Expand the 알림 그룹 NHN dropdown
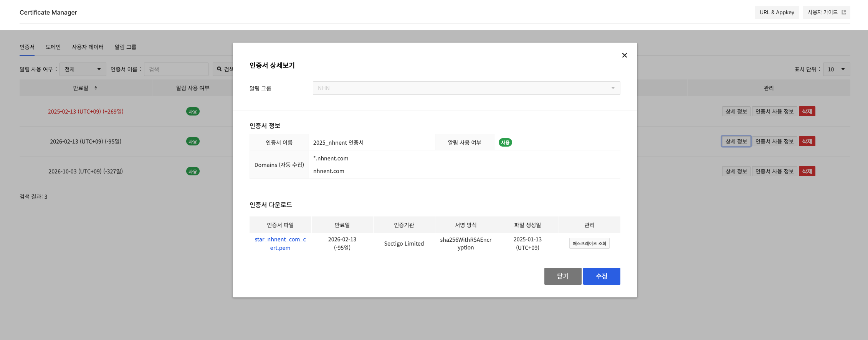The width and height of the screenshot is (868, 340). click(466, 88)
